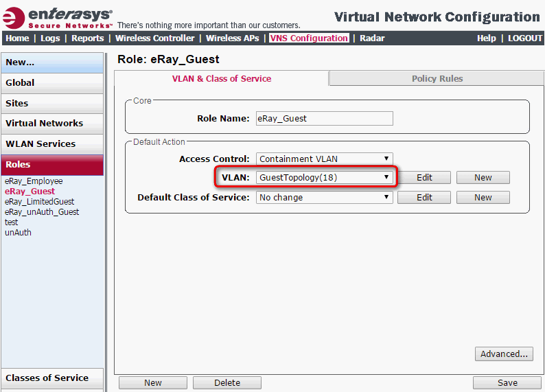545x392 pixels.
Task: Click New button beside Class of Service
Action: [x=483, y=197]
